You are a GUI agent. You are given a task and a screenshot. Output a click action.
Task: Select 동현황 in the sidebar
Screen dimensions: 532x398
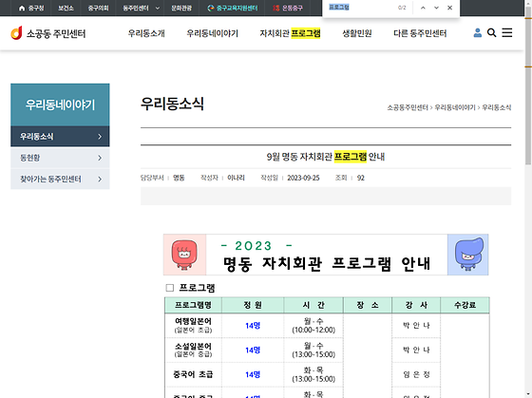pos(60,158)
